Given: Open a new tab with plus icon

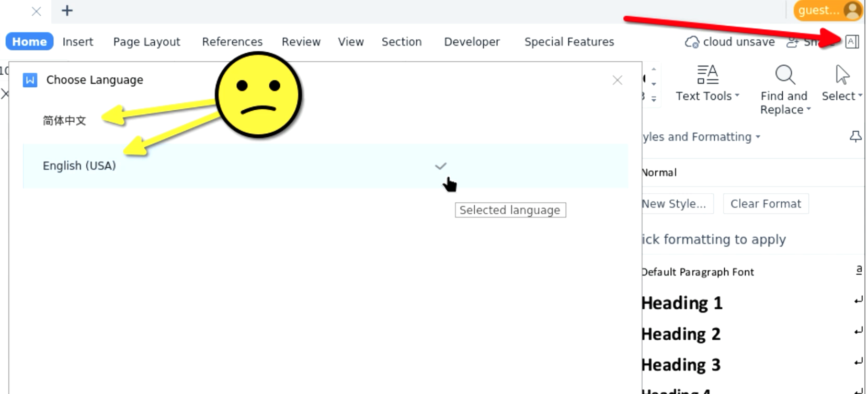Looking at the screenshot, I should [x=67, y=11].
